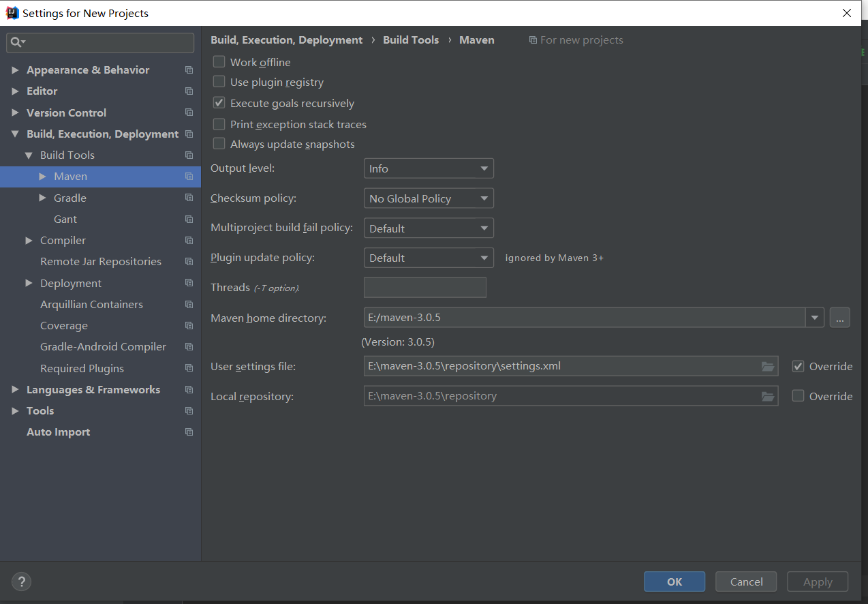The height and width of the screenshot is (604, 868).
Task: Click project-level icon beside Tools row
Action: click(x=189, y=411)
